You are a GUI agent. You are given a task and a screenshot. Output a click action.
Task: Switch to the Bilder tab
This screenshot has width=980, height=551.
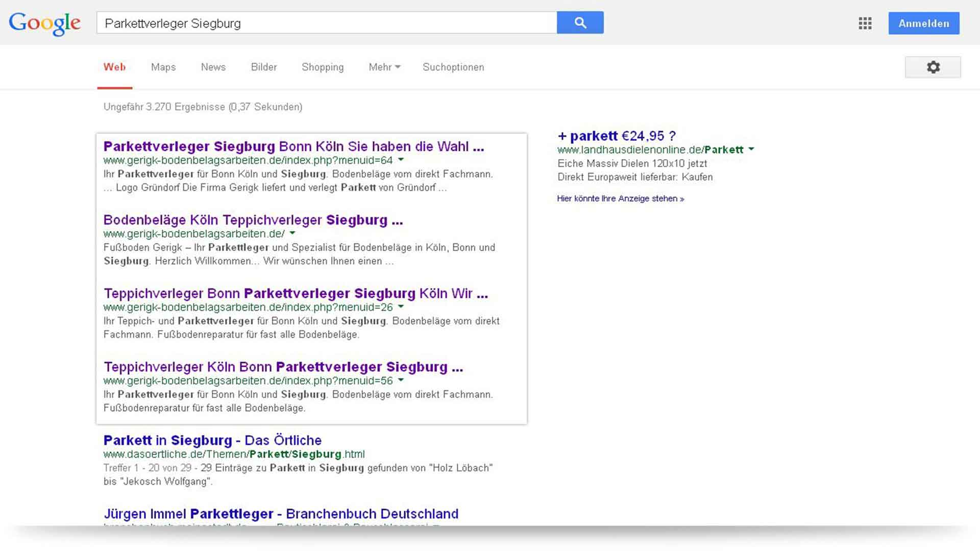pyautogui.click(x=264, y=67)
